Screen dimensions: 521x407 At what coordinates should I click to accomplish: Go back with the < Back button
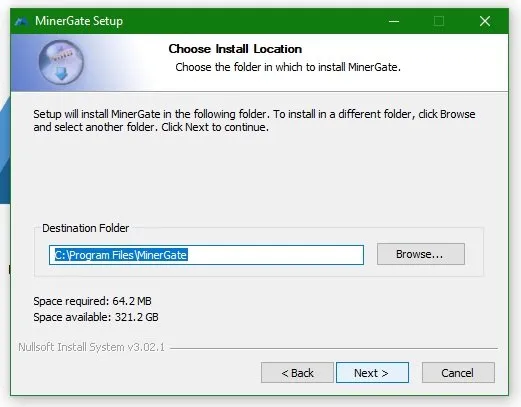click(x=297, y=373)
